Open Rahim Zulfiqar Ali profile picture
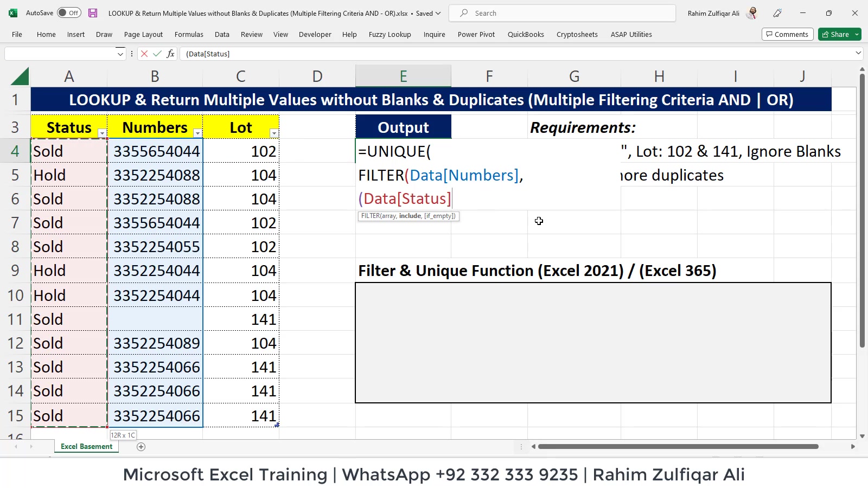 752,13
